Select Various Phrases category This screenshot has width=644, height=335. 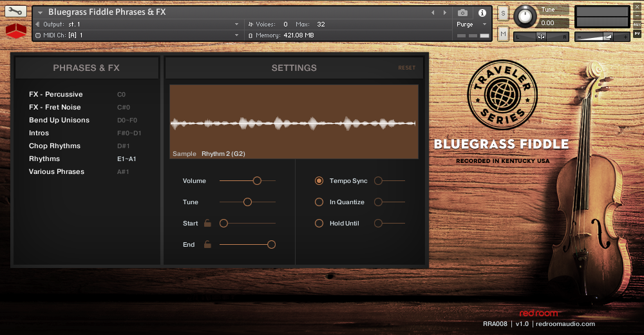click(x=57, y=171)
